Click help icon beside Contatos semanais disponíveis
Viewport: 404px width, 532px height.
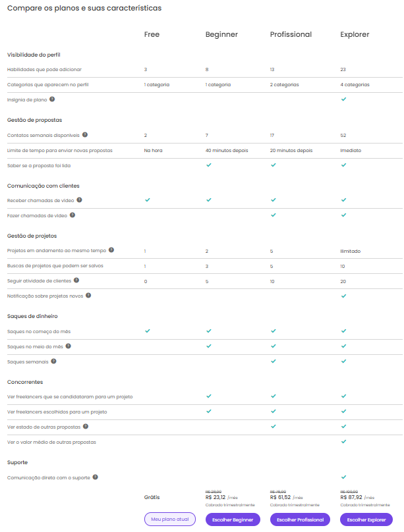(x=85, y=135)
